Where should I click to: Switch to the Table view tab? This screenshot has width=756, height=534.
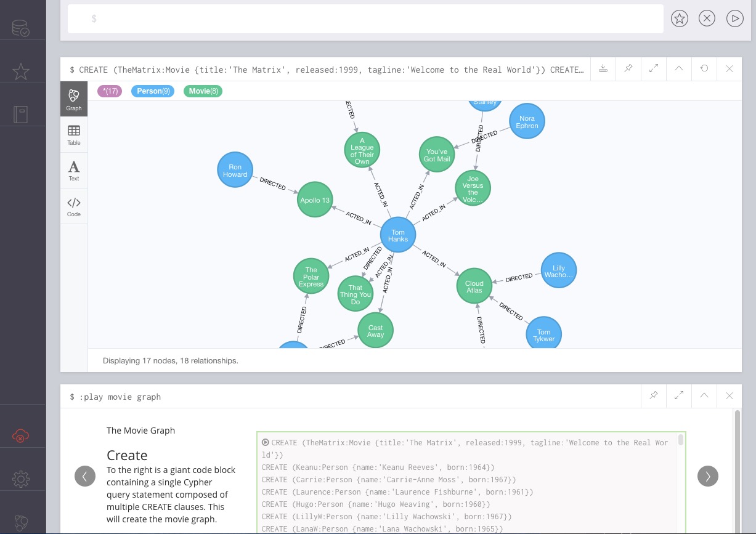click(74, 135)
